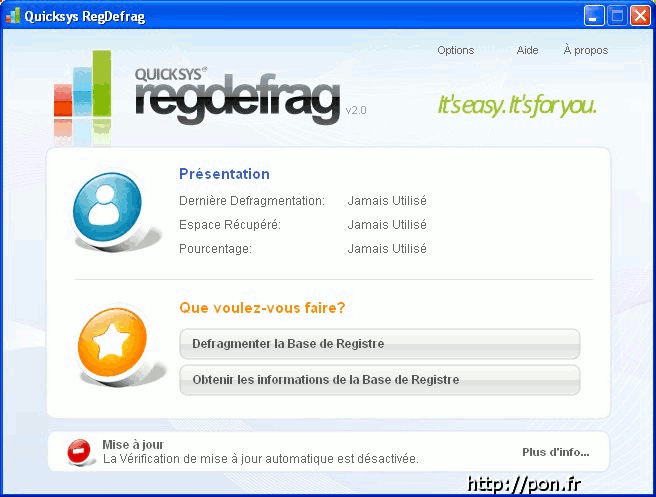656x497 pixels.
Task: Click the red update-disabled status icon
Action: [x=79, y=451]
